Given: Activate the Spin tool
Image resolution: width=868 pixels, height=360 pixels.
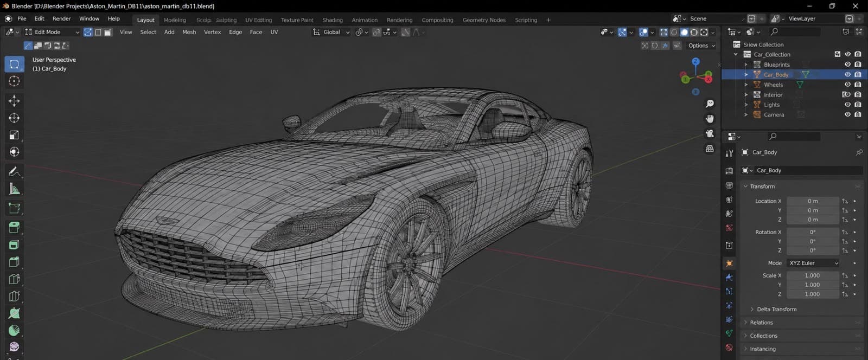Looking at the screenshot, I should click(x=14, y=330).
